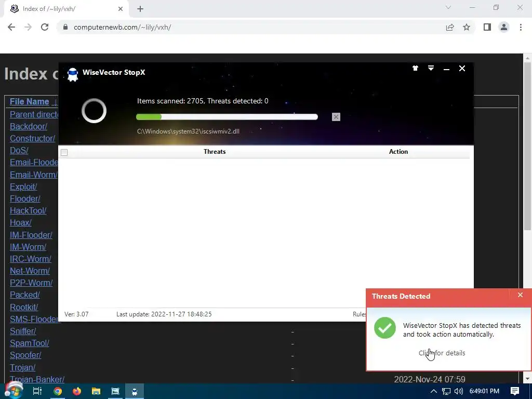Show hidden system tray icons chevron
This screenshot has width=532, height=399.
[434, 391]
